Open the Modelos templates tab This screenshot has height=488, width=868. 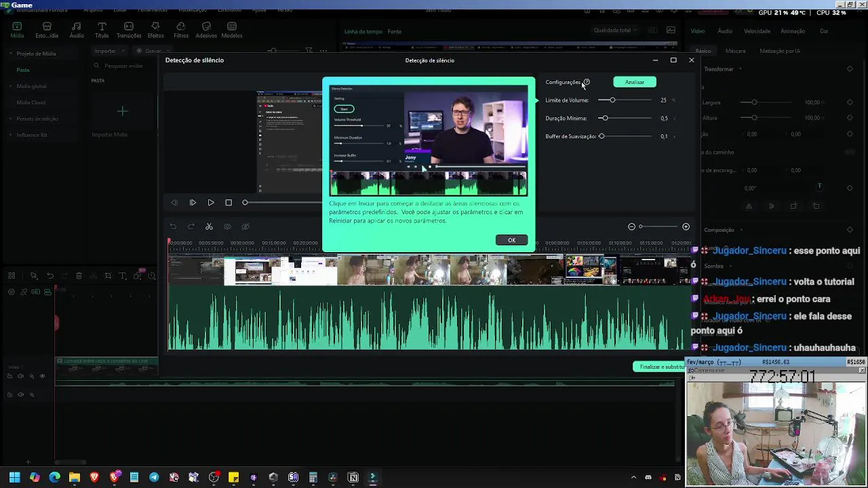232,30
